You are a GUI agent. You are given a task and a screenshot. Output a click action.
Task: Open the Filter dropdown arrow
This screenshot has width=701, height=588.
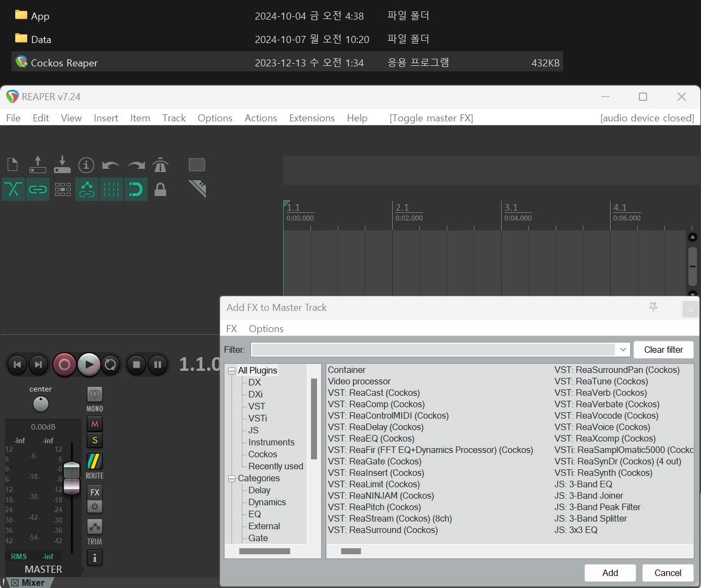coord(623,350)
